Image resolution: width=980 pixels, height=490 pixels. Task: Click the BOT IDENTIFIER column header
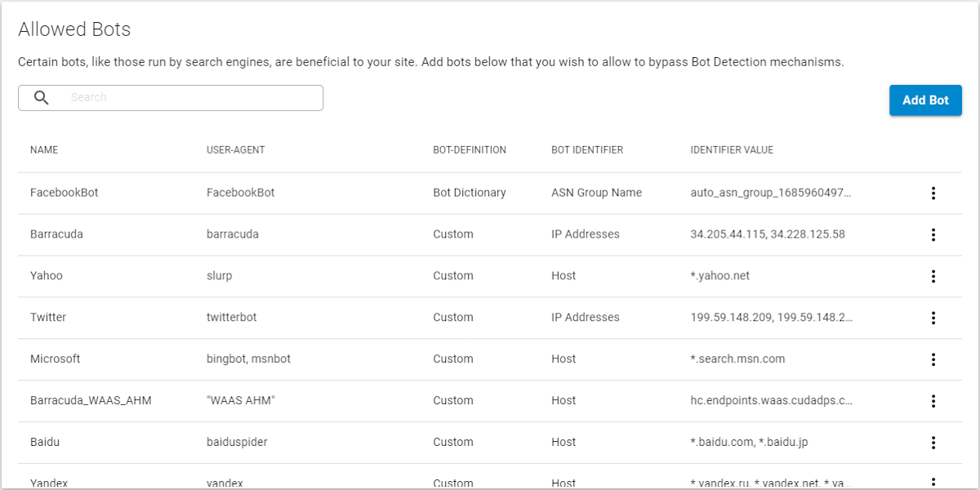pos(587,149)
